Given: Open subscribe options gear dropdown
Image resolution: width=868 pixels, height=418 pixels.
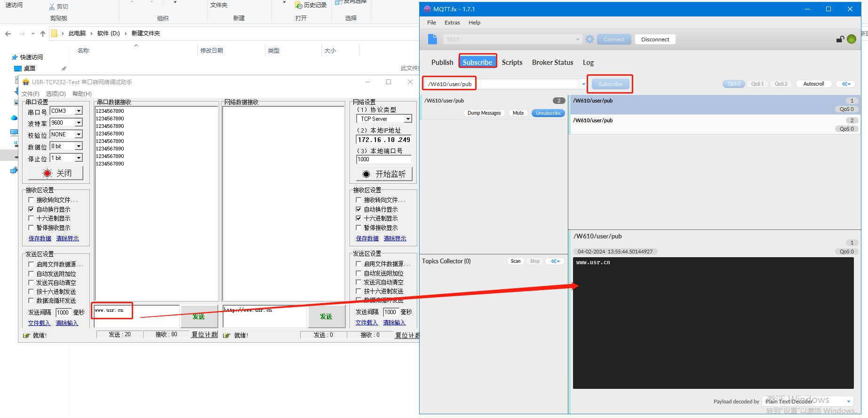Looking at the screenshot, I should tap(846, 84).
